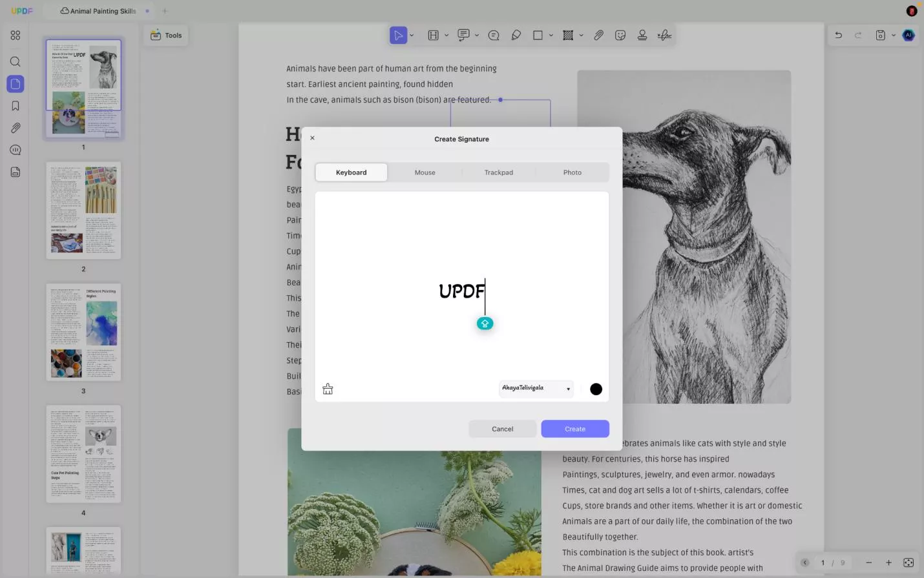Click the save document icon
Image resolution: width=924 pixels, height=578 pixels.
[880, 36]
